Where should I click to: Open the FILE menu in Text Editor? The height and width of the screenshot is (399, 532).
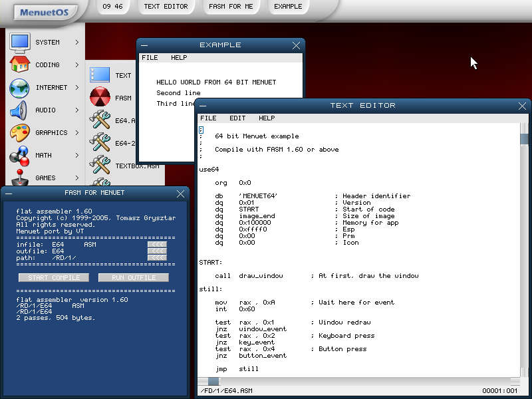(208, 118)
